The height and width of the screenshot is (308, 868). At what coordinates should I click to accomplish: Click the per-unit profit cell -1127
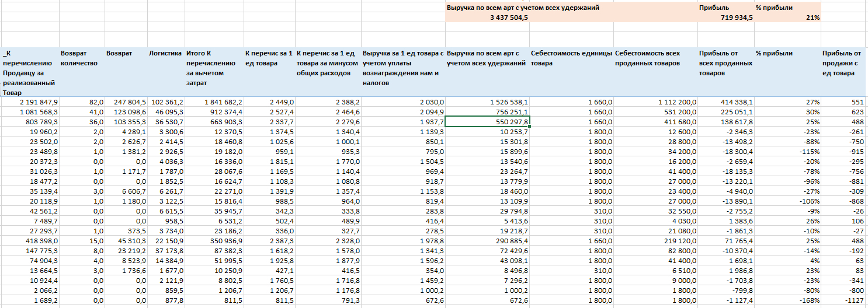point(843,300)
